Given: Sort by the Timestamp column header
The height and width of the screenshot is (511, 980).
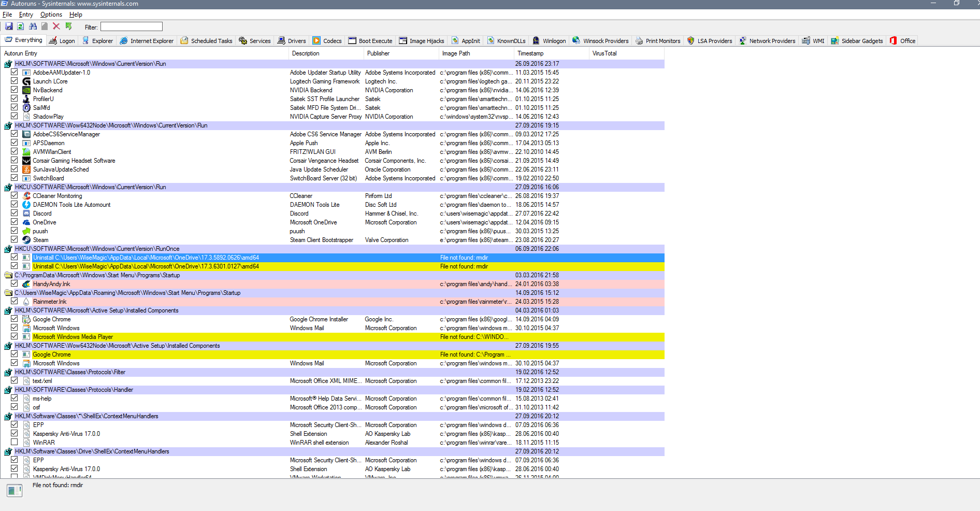Looking at the screenshot, I should tap(552, 53).
